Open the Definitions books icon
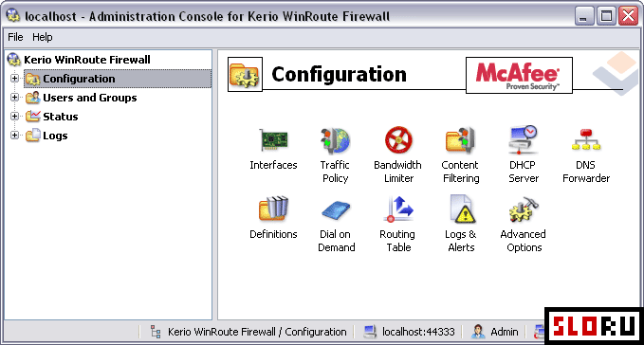Image resolution: width=644 pixels, height=345 pixels. tap(273, 209)
